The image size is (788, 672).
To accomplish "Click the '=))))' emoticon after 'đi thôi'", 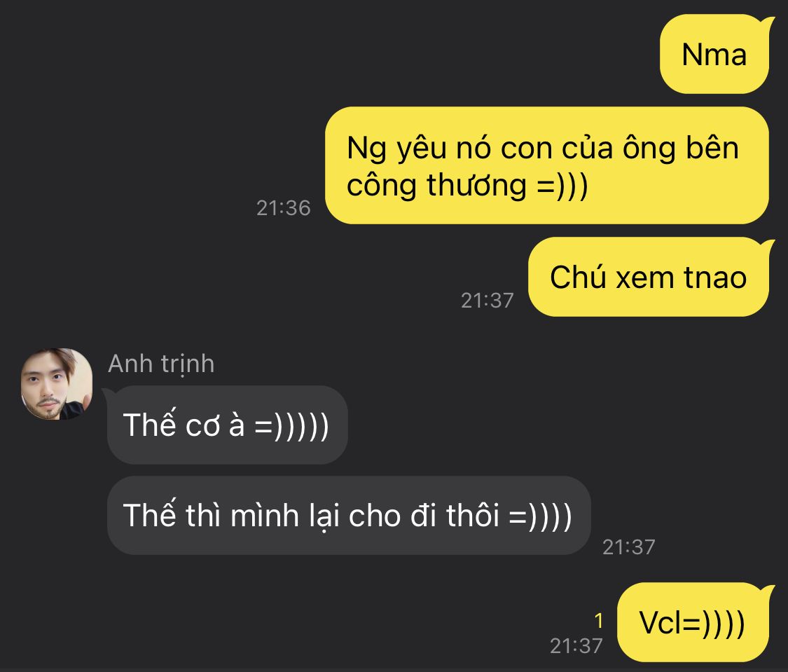I will 541,516.
